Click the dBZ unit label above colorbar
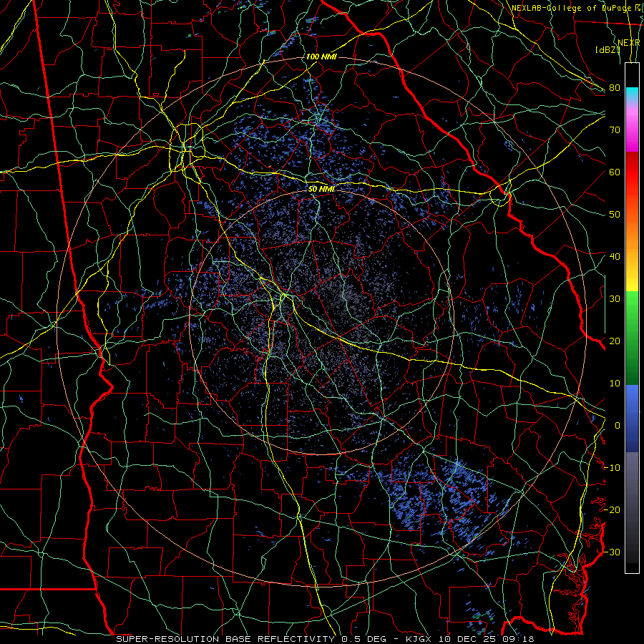 608,50
